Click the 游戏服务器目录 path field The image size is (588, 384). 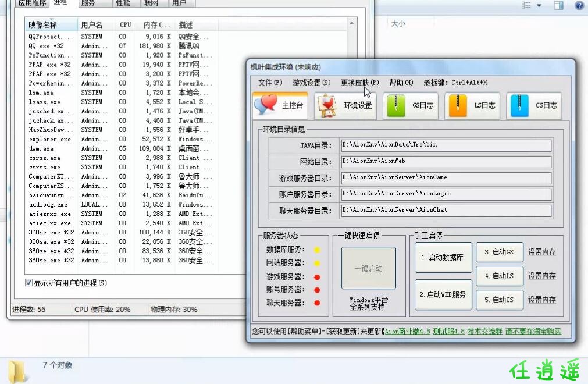446,178
